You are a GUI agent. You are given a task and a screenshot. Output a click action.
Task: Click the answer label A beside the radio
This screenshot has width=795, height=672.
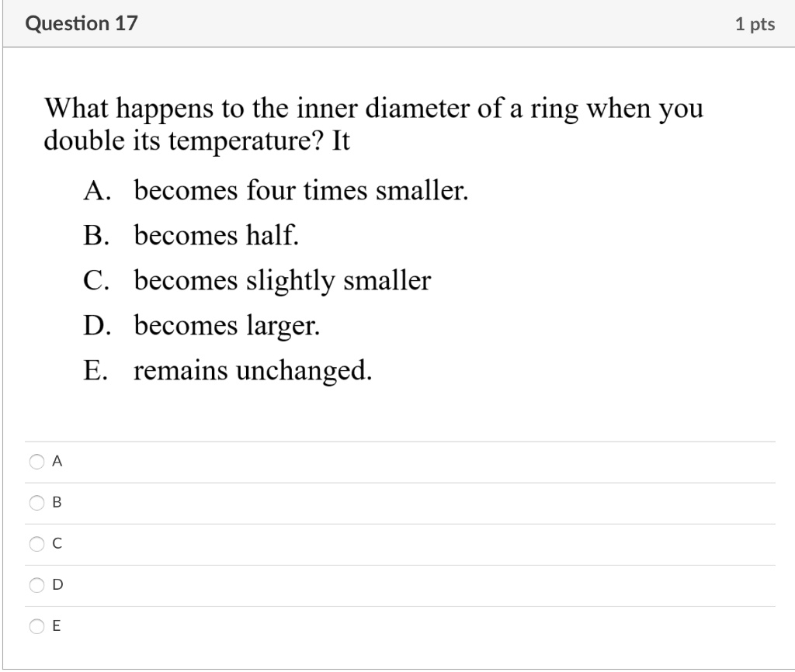[57, 461]
